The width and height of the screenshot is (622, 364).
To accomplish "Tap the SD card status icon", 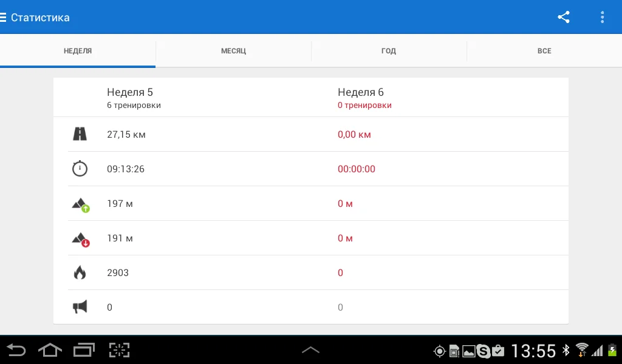I will (x=454, y=351).
